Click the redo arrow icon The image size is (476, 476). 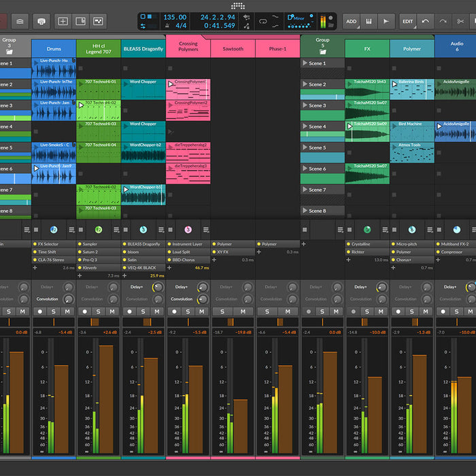(x=443, y=21)
